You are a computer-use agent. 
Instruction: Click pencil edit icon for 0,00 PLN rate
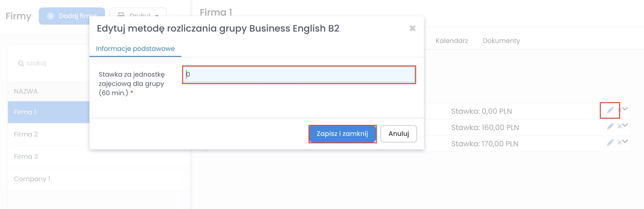pyautogui.click(x=610, y=110)
